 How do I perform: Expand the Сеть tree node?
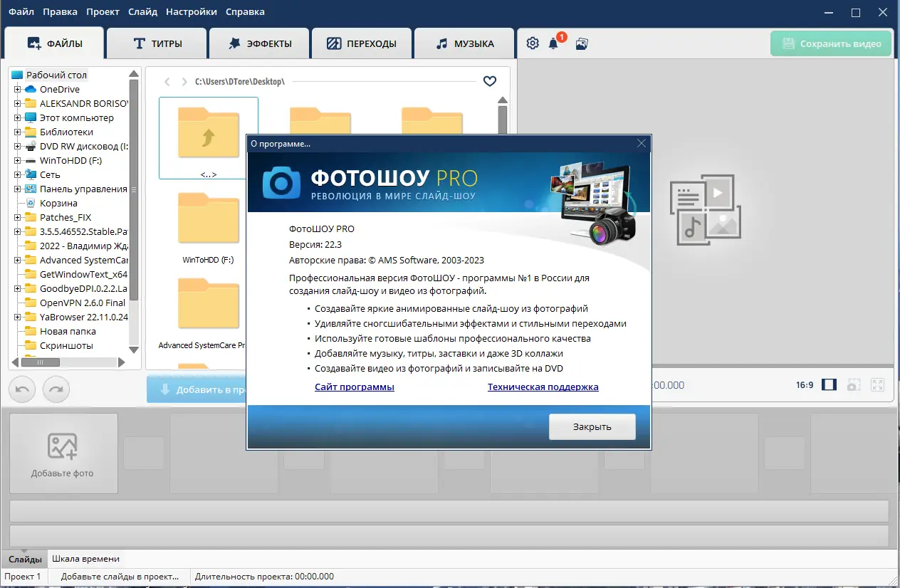pyautogui.click(x=17, y=175)
